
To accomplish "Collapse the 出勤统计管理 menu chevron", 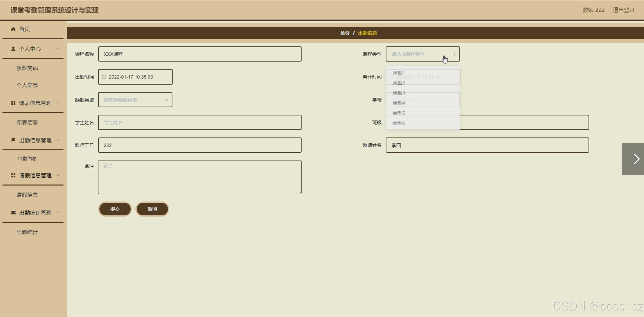I will 58,212.
